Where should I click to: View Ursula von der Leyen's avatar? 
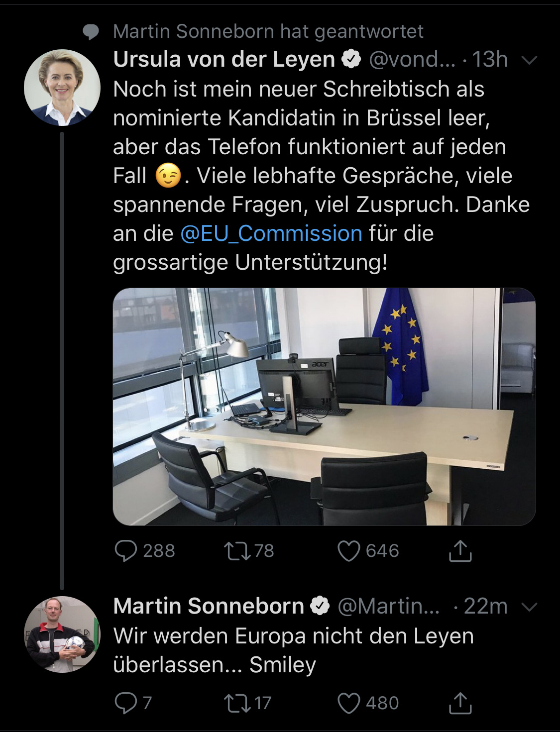click(x=62, y=88)
